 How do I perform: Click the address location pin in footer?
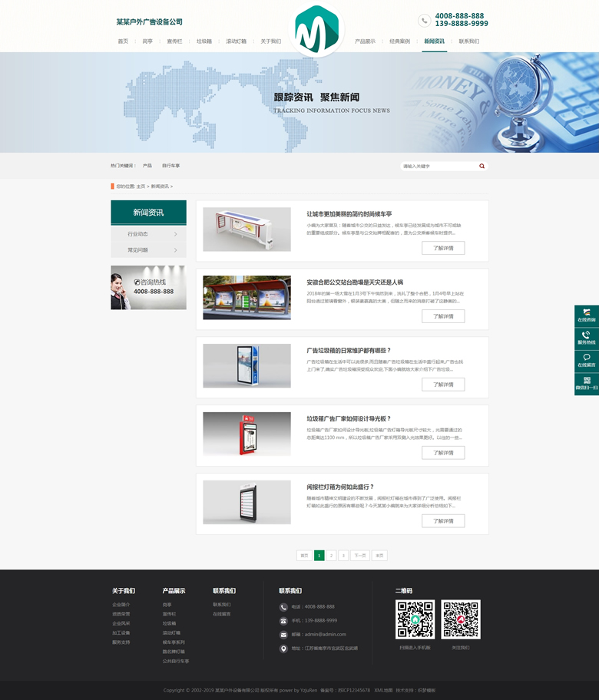pos(284,649)
